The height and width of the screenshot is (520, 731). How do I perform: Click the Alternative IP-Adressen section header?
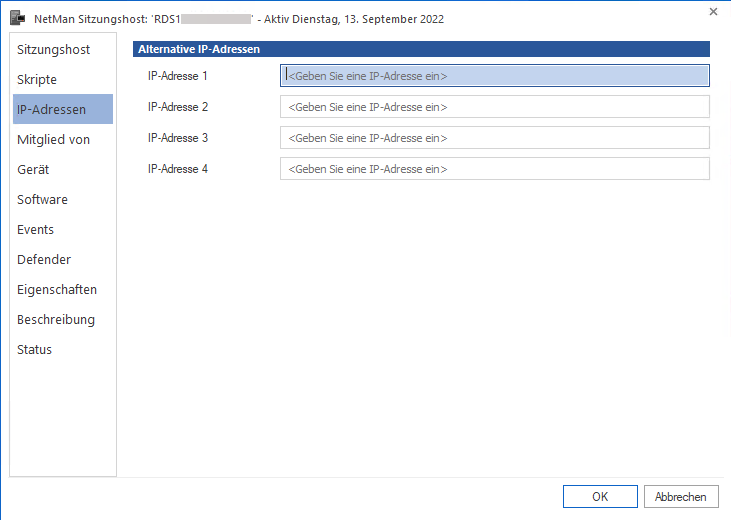(420, 48)
